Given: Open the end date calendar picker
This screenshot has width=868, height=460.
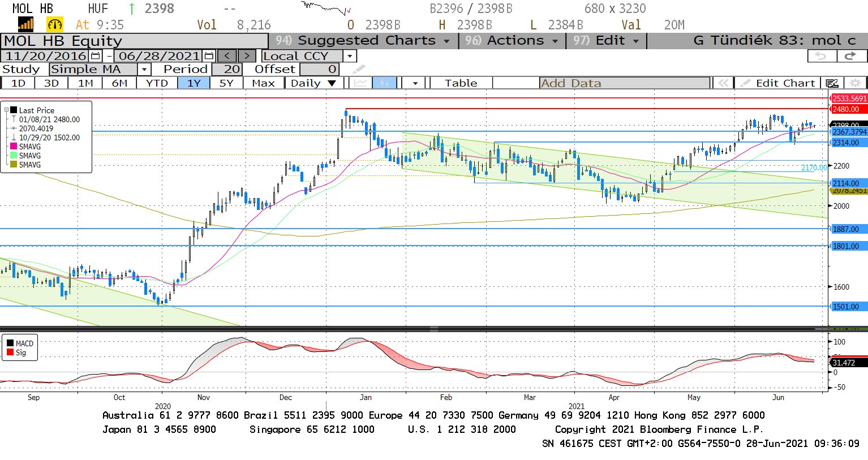Looking at the screenshot, I should [209, 56].
